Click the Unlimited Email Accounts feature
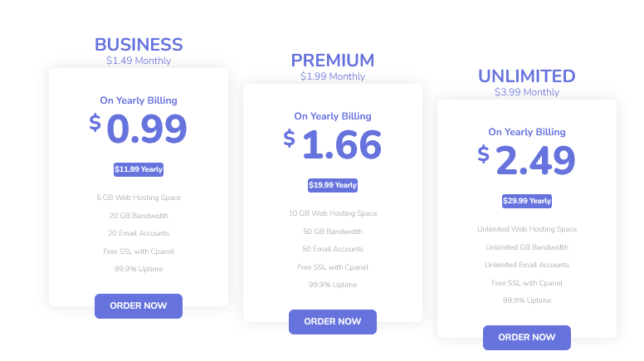Viewport: 644px width, 361px height. [527, 265]
